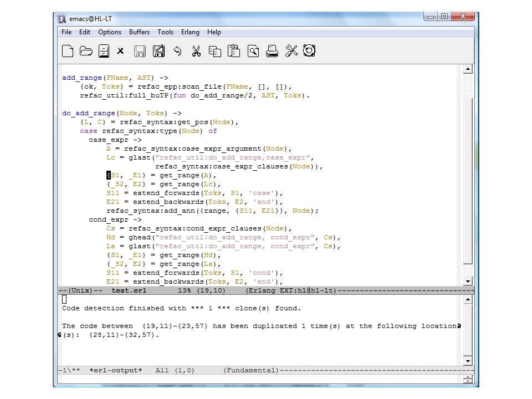This screenshot has width=532, height=399.
Task: Click the output pane scrollbar down arrow
Action: [x=468, y=361]
